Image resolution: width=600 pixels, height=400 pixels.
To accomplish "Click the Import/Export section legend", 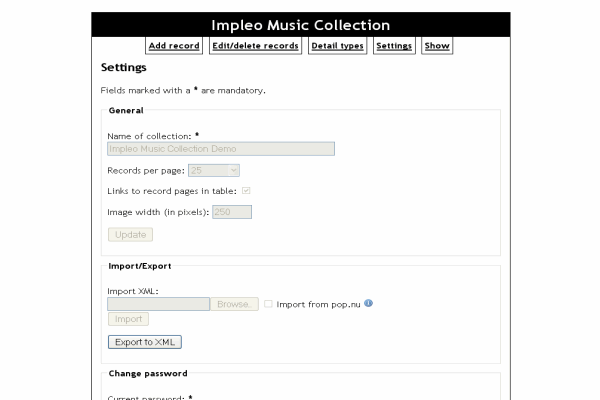I will point(139,266).
